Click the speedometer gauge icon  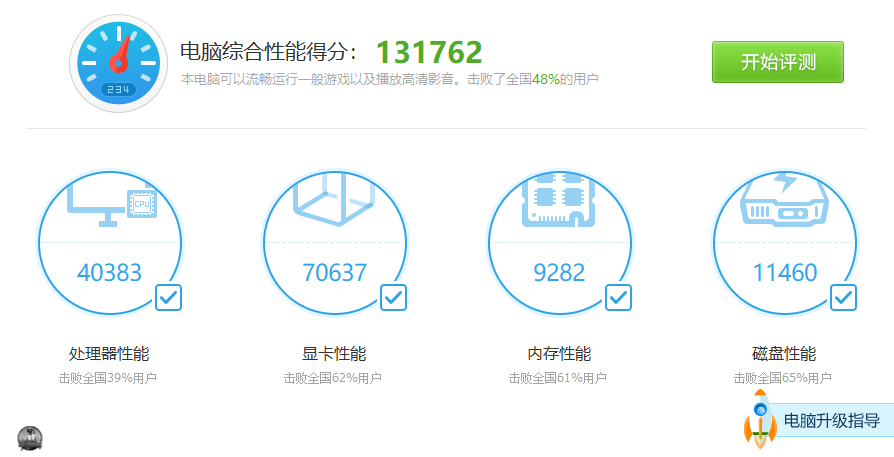[x=119, y=63]
